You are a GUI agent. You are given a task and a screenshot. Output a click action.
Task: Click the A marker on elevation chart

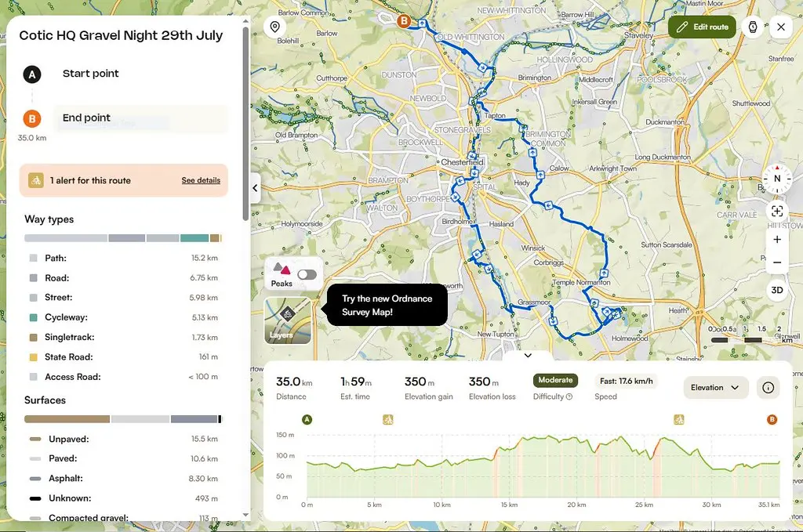click(x=307, y=420)
